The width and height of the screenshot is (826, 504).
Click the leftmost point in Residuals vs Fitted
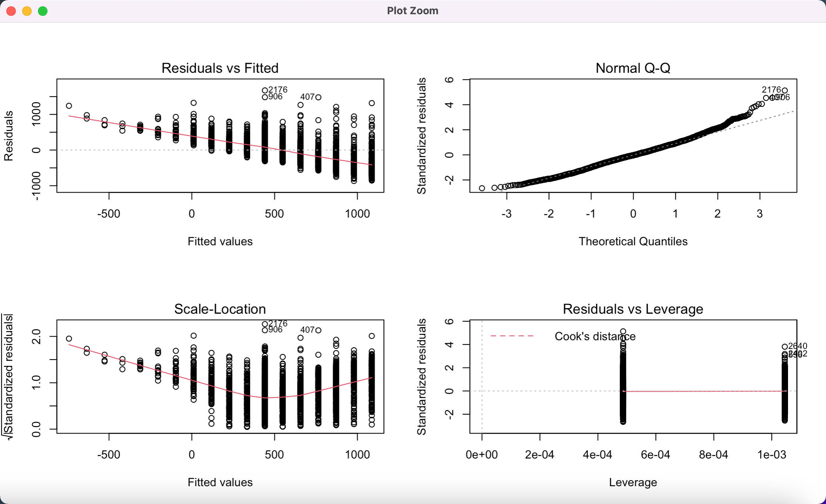[x=69, y=106]
